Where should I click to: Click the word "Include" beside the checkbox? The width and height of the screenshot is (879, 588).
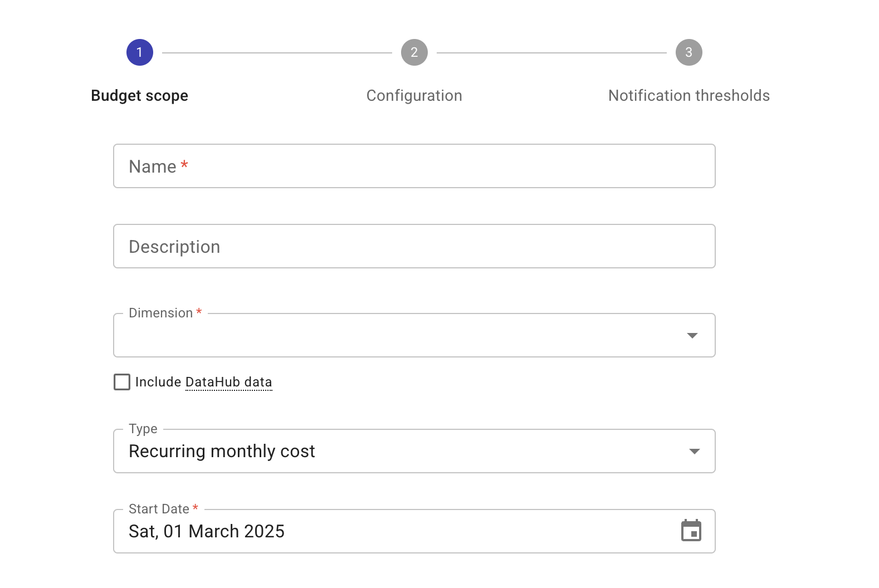click(158, 382)
